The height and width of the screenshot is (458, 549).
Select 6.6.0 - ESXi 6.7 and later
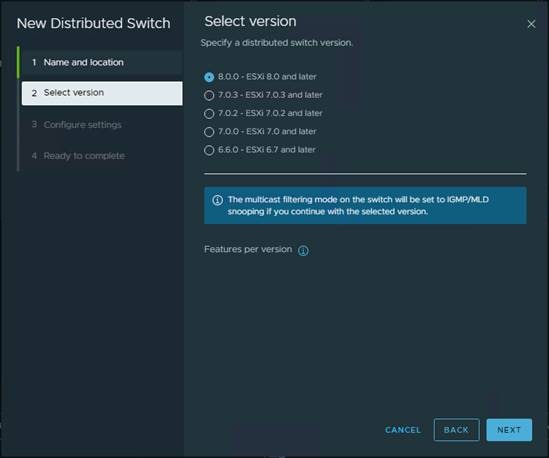coord(209,150)
